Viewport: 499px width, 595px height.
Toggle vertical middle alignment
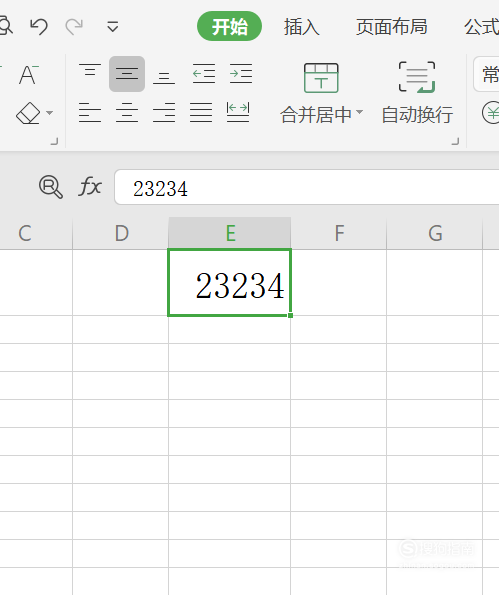pyautogui.click(x=127, y=74)
